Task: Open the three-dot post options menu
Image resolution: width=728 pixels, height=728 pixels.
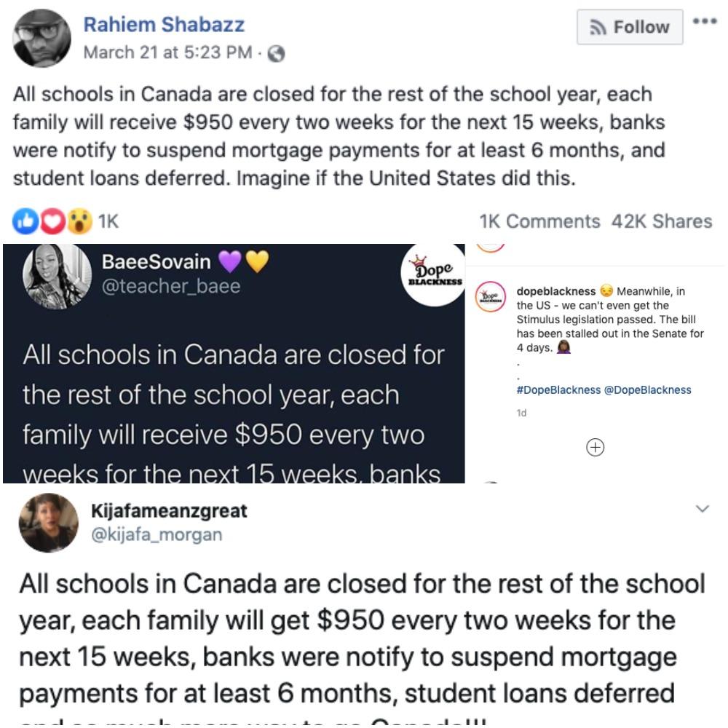Action: click(705, 21)
